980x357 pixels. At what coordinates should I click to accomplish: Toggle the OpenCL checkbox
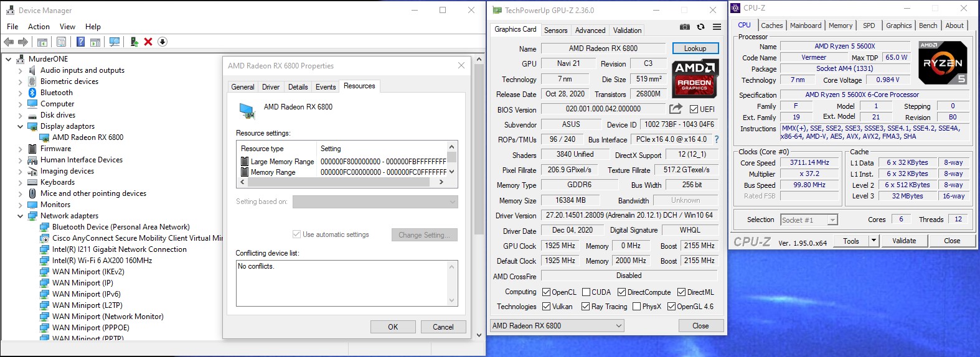546,292
